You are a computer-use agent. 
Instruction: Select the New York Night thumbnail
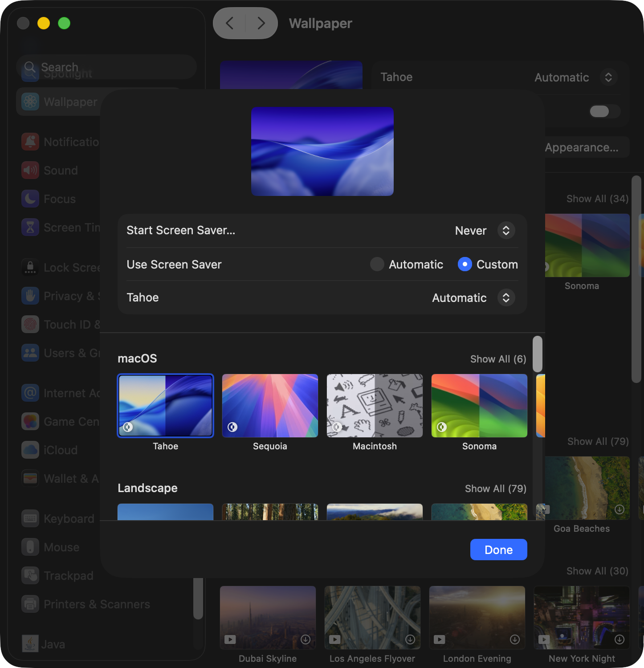click(x=582, y=618)
